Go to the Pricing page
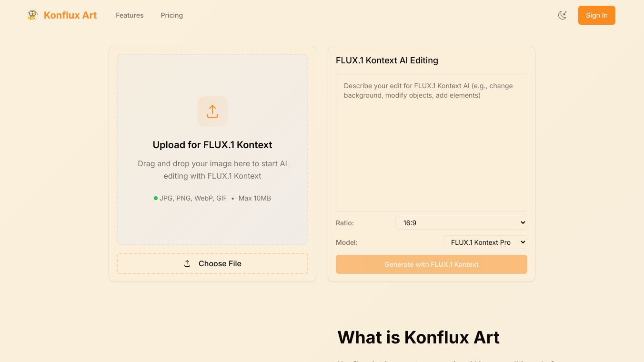 (172, 15)
